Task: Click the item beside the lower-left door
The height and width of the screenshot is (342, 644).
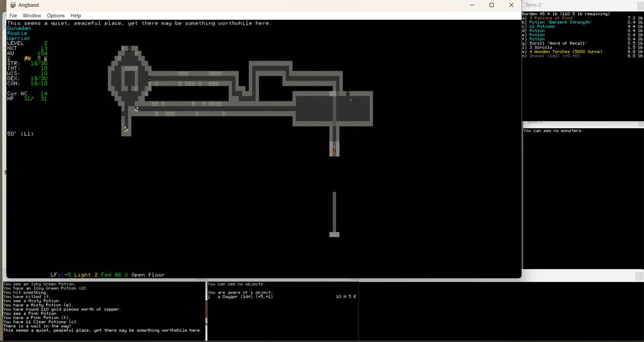Action: coord(137,108)
